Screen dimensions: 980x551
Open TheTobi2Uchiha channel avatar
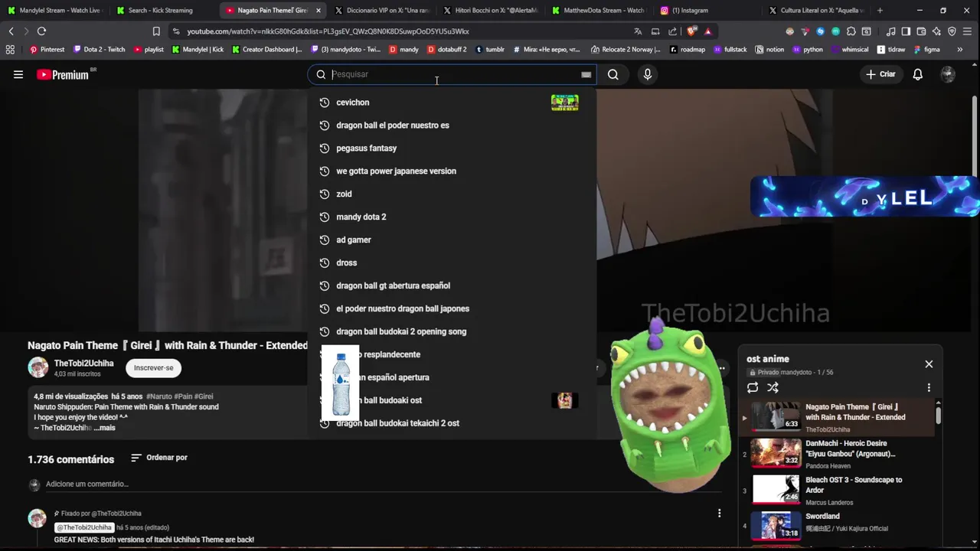(38, 368)
